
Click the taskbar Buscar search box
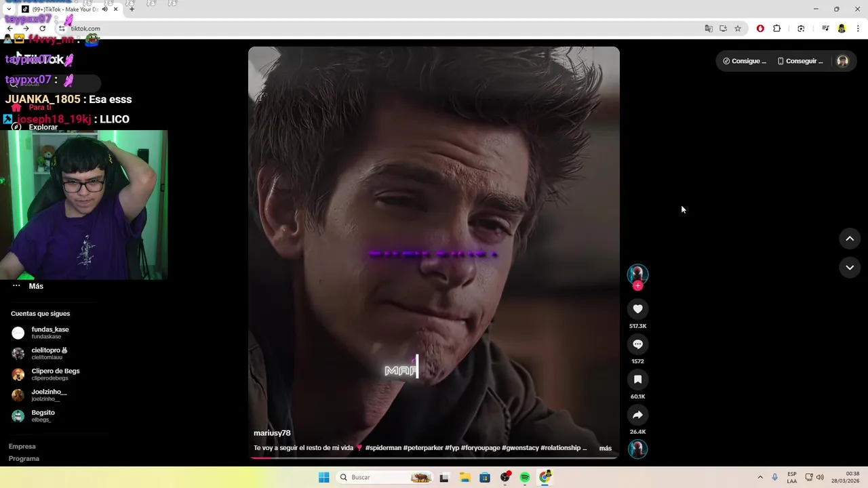[385, 477]
